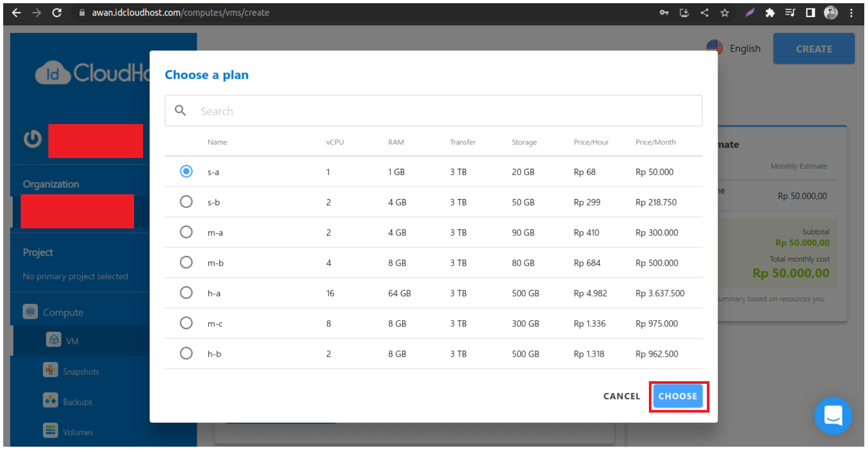
Task: Open the live chat widget
Action: (833, 415)
